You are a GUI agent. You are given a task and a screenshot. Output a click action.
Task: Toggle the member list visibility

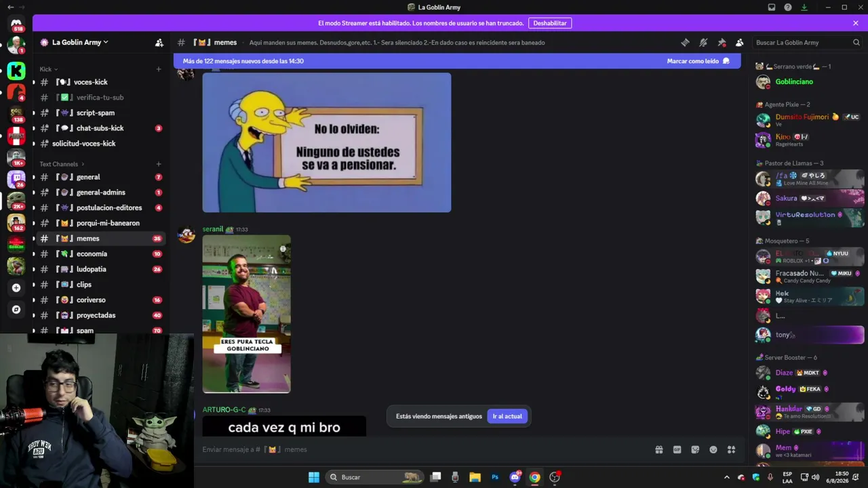740,42
